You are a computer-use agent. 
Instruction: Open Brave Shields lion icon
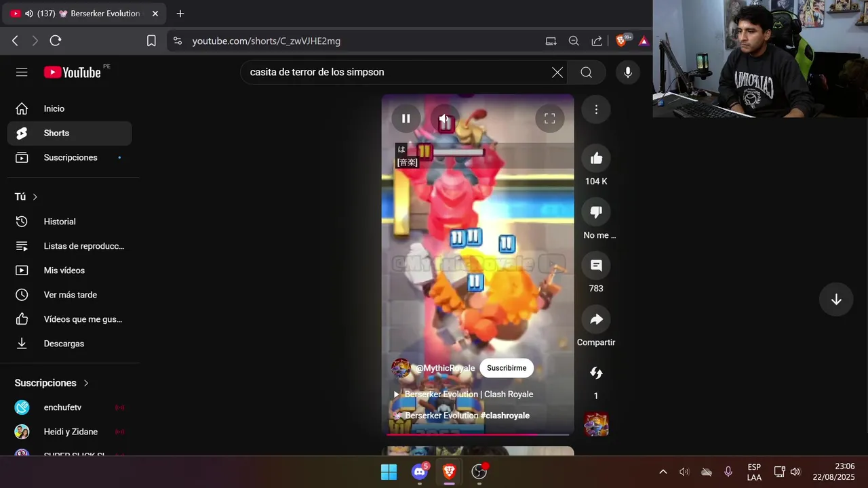(x=621, y=41)
